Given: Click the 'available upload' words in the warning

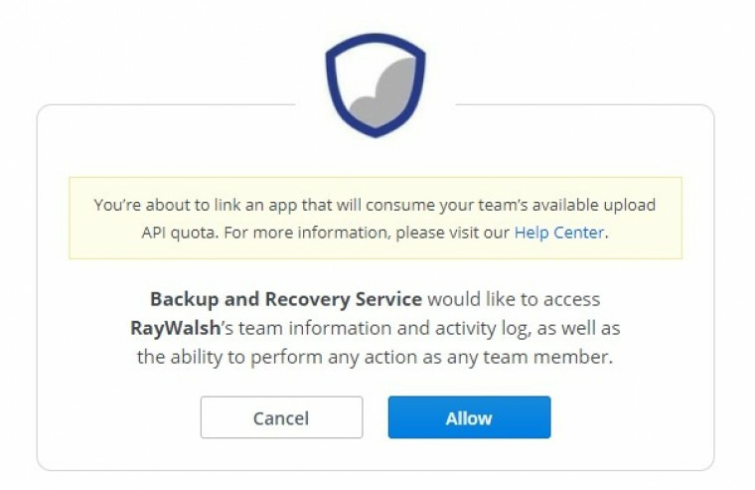Looking at the screenshot, I should (x=594, y=205).
